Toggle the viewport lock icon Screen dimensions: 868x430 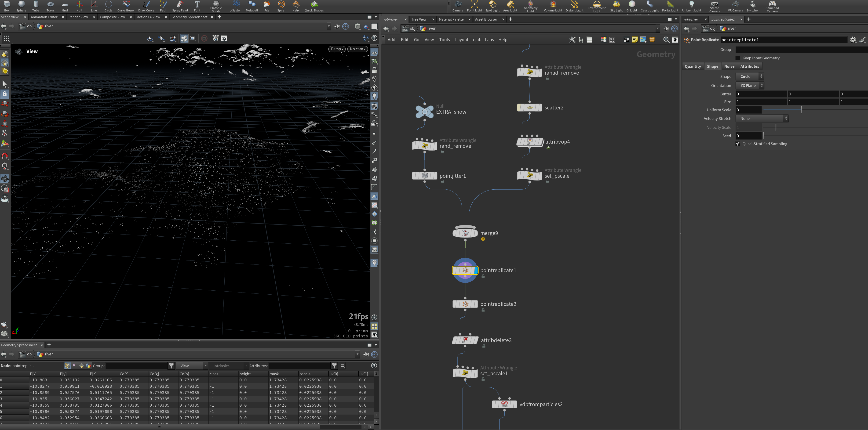click(x=374, y=70)
